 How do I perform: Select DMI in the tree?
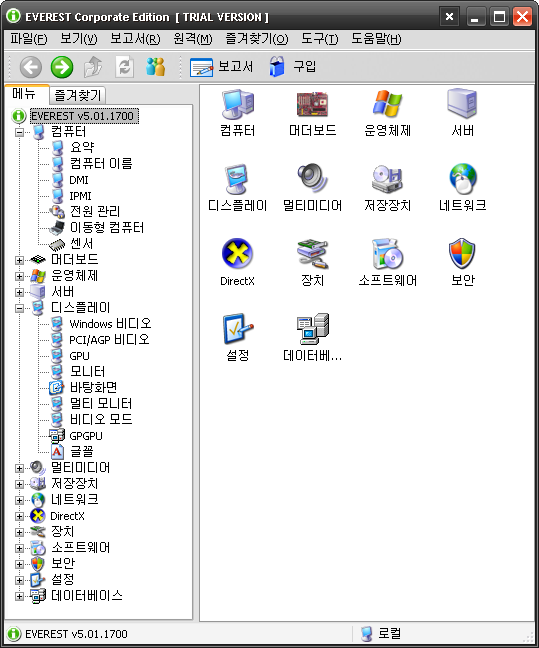(79, 180)
